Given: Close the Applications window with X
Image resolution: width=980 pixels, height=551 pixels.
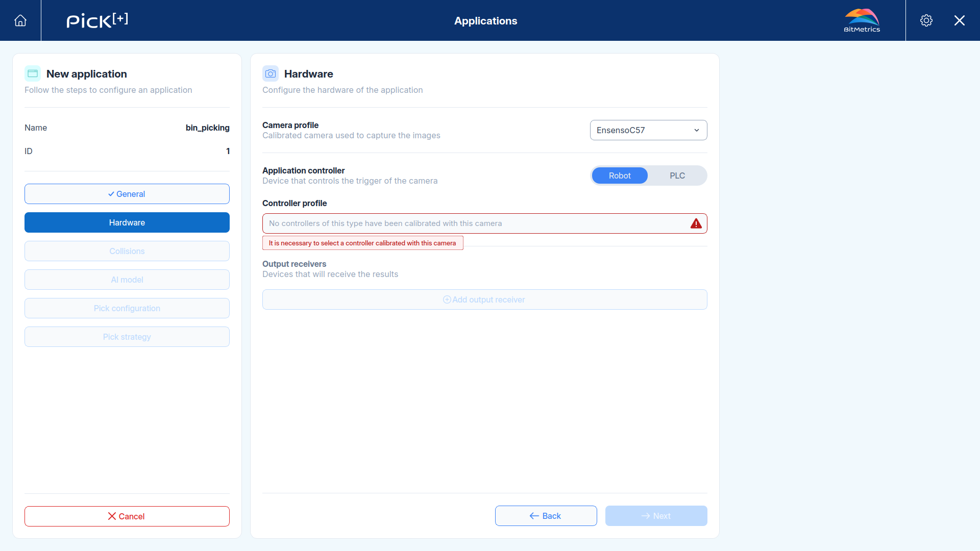Looking at the screenshot, I should tap(960, 20).
